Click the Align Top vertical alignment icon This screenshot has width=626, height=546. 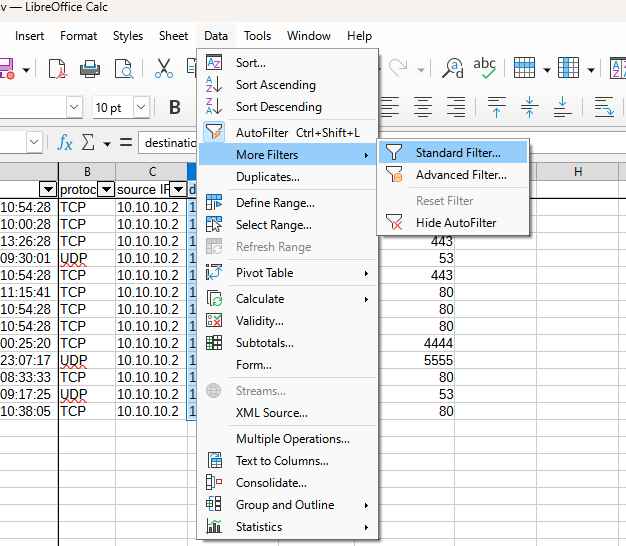click(x=496, y=106)
